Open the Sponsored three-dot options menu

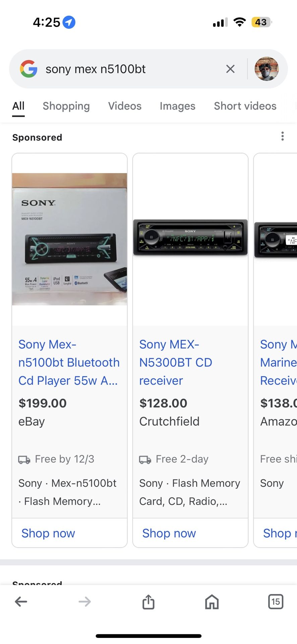point(283,136)
